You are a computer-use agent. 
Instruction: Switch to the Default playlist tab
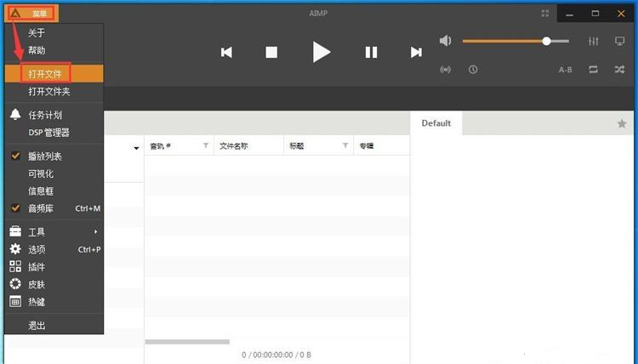(436, 123)
